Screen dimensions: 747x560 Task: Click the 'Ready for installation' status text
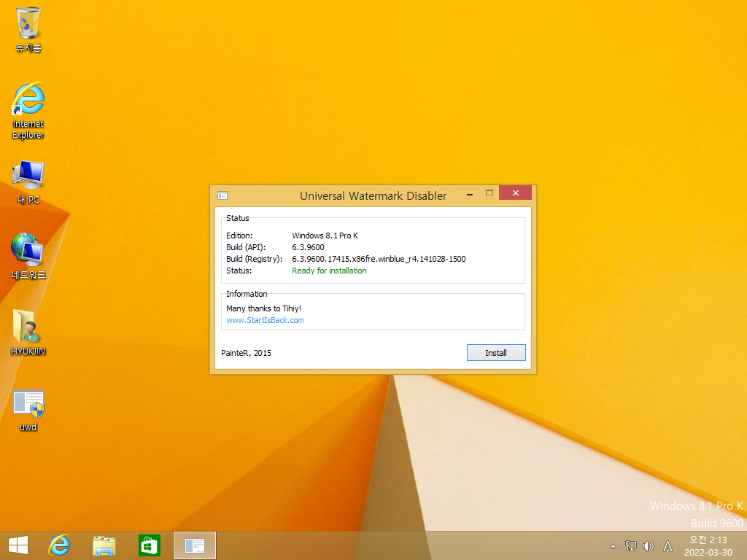(329, 271)
